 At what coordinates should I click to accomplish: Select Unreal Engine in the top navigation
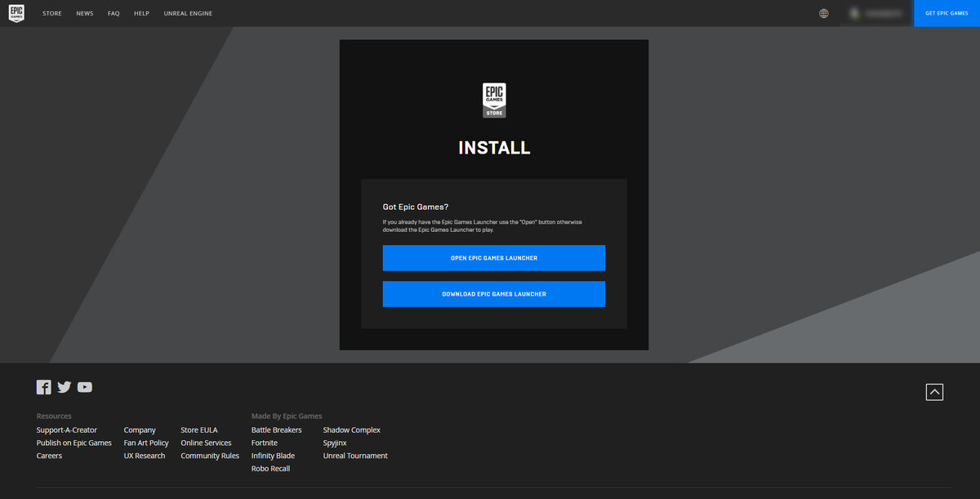click(x=188, y=14)
